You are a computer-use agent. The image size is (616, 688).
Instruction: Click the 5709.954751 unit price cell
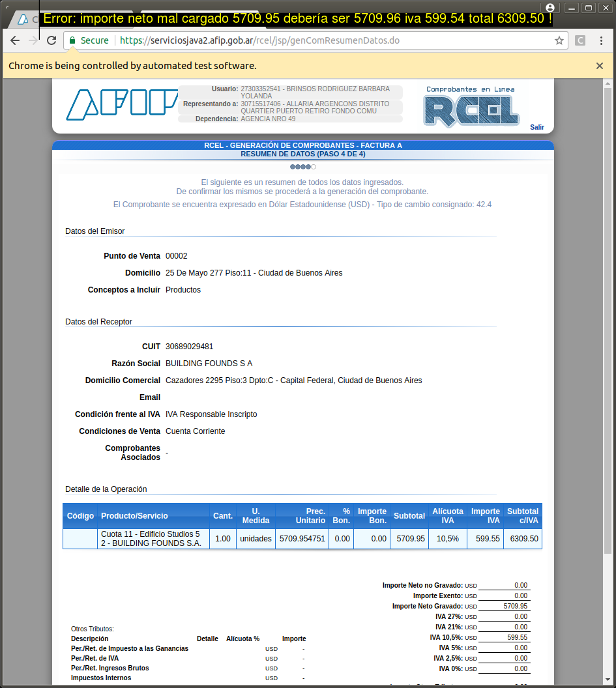coord(302,539)
